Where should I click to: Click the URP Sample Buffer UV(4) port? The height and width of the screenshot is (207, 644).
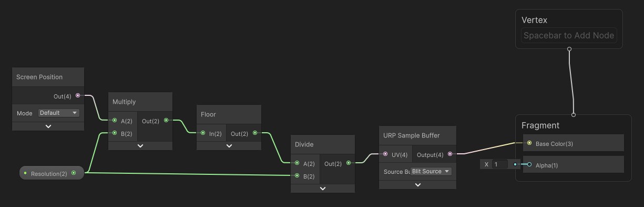386,154
